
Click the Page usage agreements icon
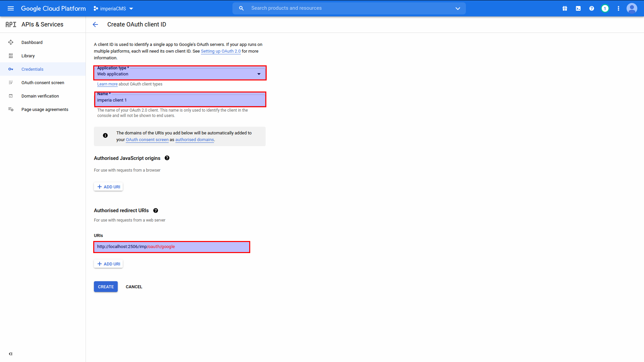coord(11,109)
